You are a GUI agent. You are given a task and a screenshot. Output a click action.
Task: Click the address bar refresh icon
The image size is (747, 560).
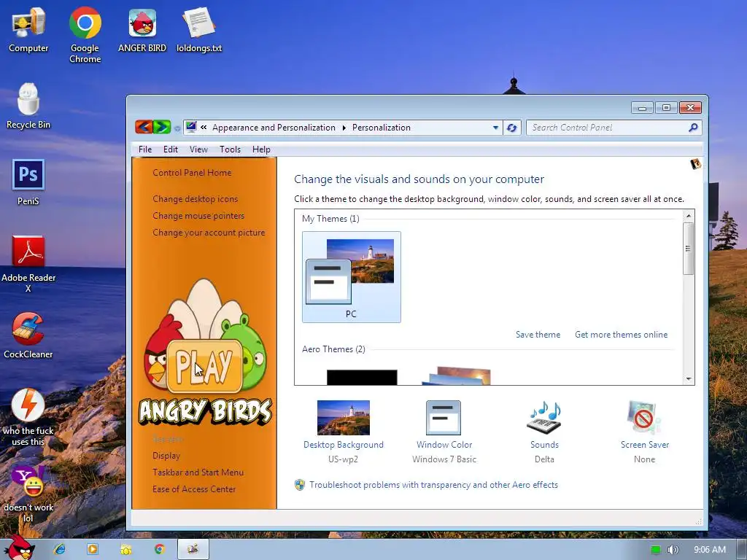511,128
